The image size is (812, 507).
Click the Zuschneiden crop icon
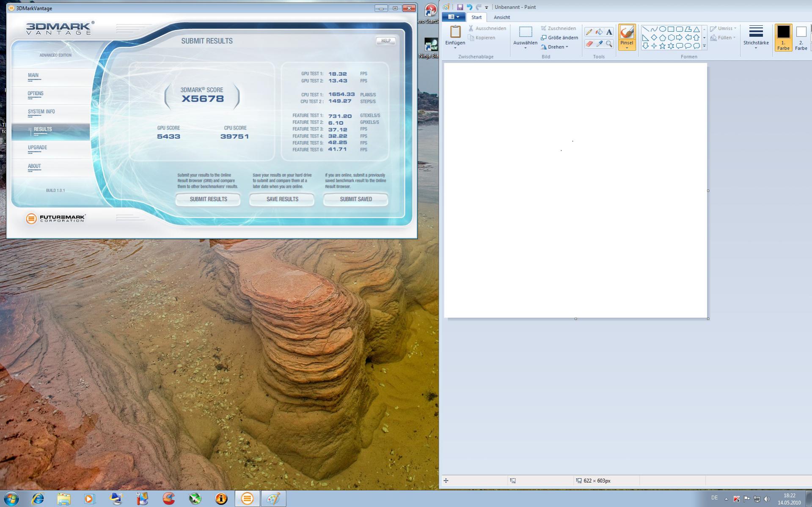click(544, 28)
